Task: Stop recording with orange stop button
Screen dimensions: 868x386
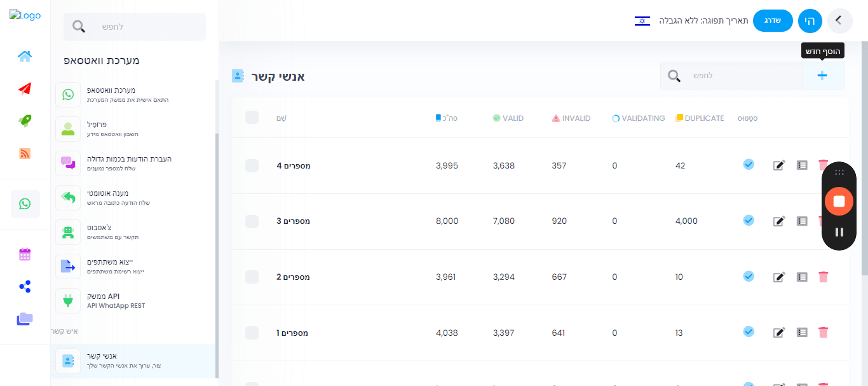Action: 839,201
